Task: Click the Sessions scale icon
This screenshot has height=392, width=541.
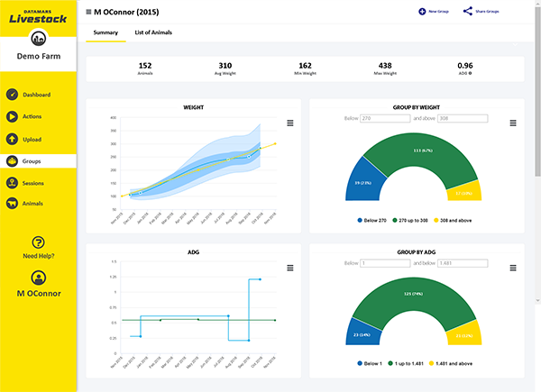Action: [x=11, y=182]
